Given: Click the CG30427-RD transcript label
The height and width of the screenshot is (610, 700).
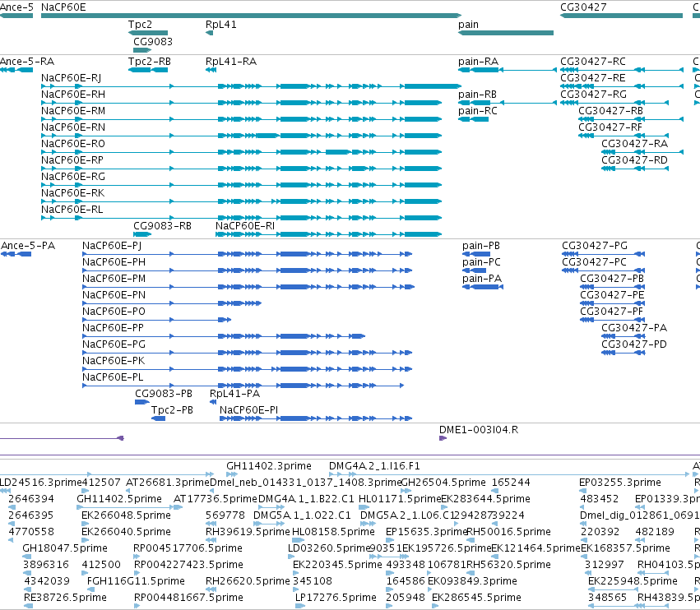Looking at the screenshot, I should coord(634,160).
